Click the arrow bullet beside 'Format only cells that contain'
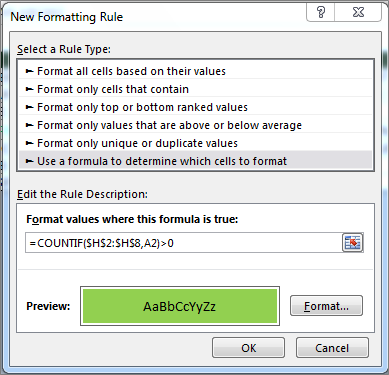 [x=30, y=89]
